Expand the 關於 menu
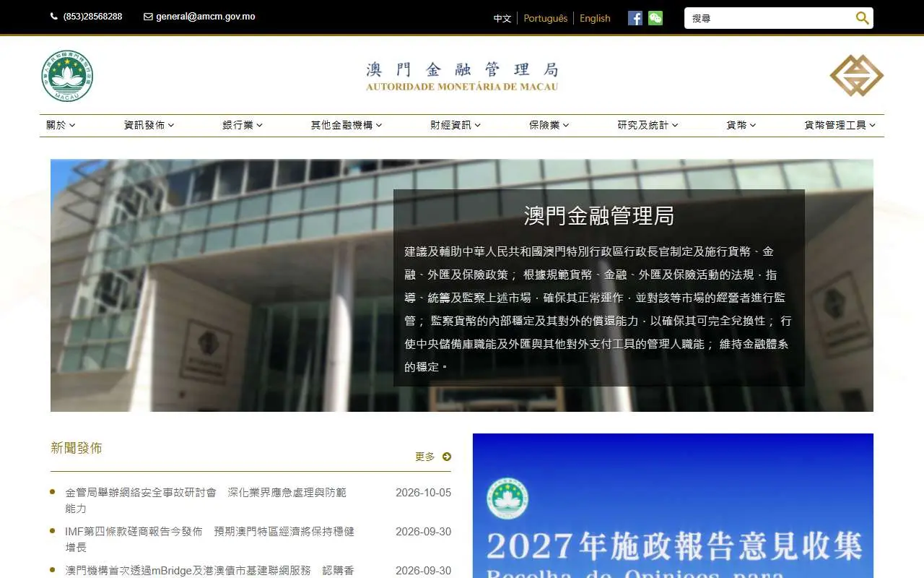This screenshot has height=578, width=924. click(x=61, y=125)
